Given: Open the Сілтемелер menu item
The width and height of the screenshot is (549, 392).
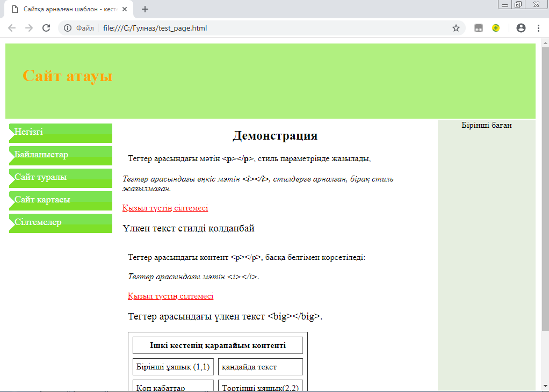Looking at the screenshot, I should (x=61, y=223).
